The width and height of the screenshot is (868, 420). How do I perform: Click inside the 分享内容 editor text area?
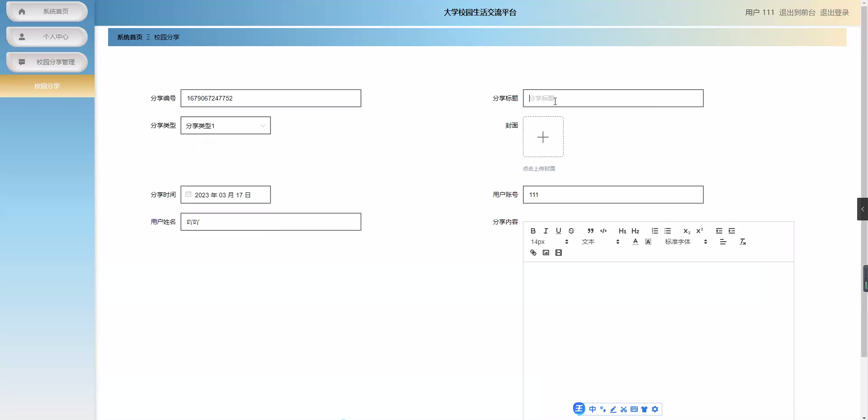coord(659,340)
